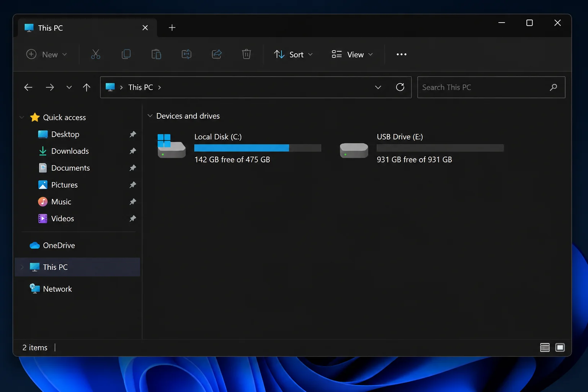Click the Local Disk (C:) drive icon
Screen dimensions: 588x392
point(171,146)
